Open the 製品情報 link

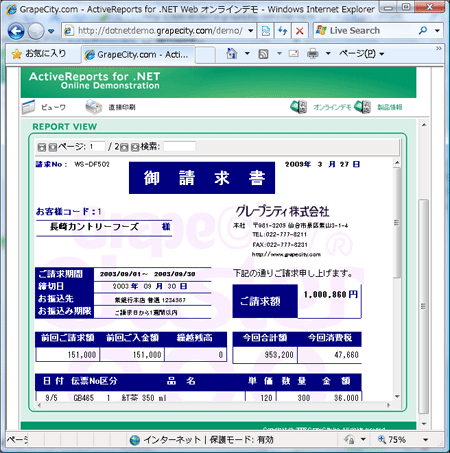point(390,107)
